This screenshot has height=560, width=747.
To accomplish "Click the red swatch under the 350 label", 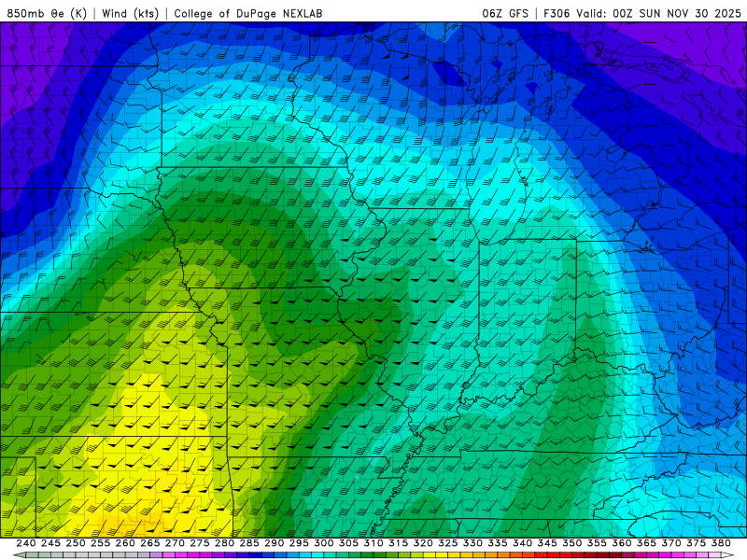I will point(567,555).
